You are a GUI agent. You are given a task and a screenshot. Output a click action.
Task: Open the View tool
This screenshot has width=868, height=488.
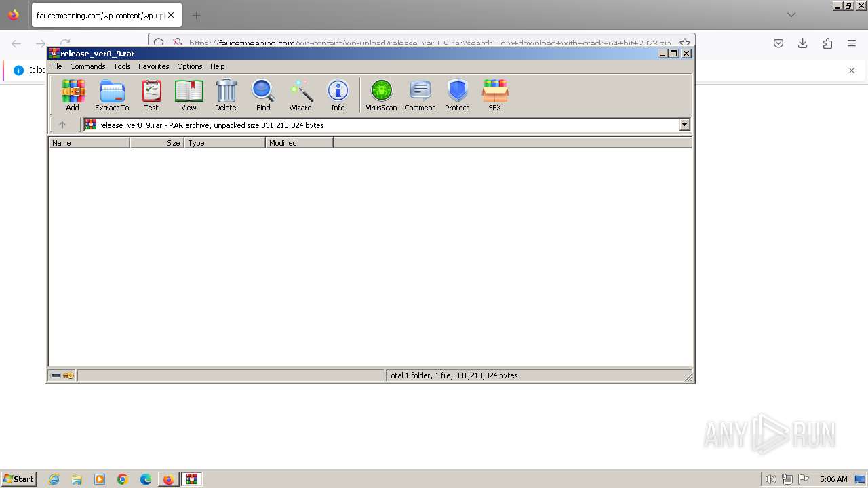coord(189,95)
